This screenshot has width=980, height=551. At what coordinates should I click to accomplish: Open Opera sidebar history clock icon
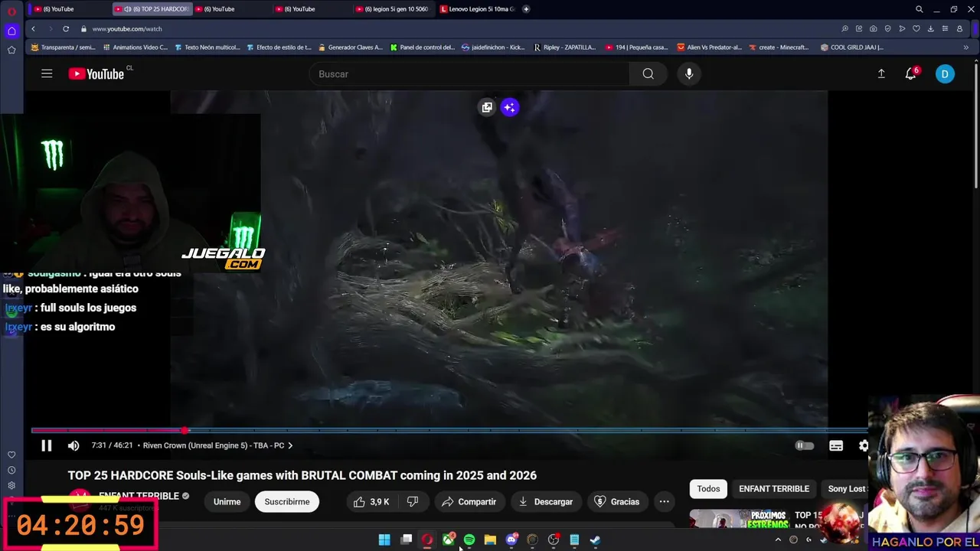(11, 470)
